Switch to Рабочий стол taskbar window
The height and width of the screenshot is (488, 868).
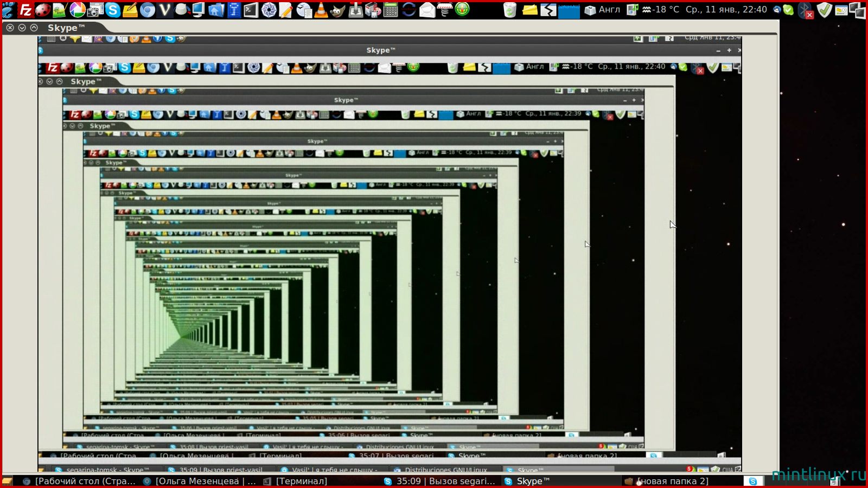(79, 481)
